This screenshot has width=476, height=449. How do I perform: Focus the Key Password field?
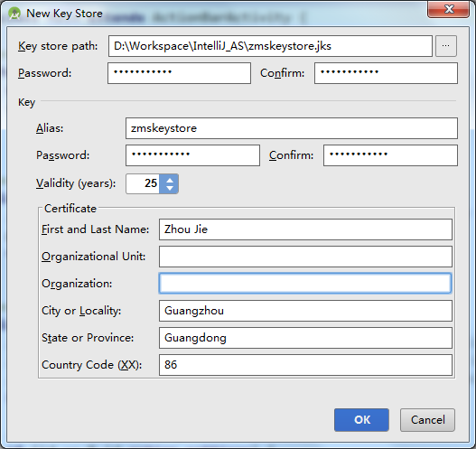(x=192, y=155)
